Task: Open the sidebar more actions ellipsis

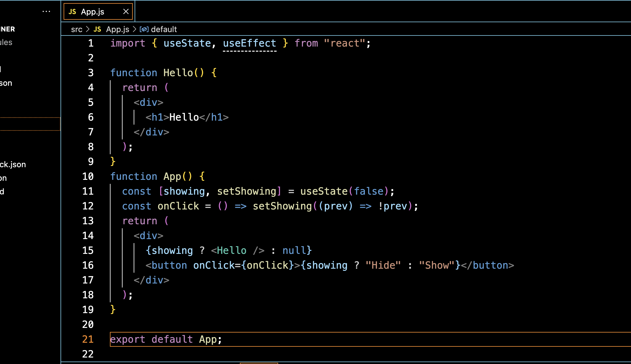Action: click(46, 12)
